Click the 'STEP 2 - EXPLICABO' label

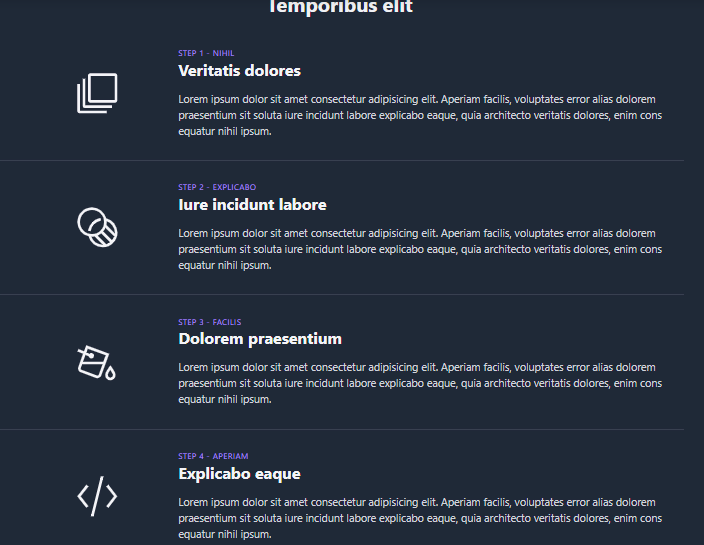217,187
